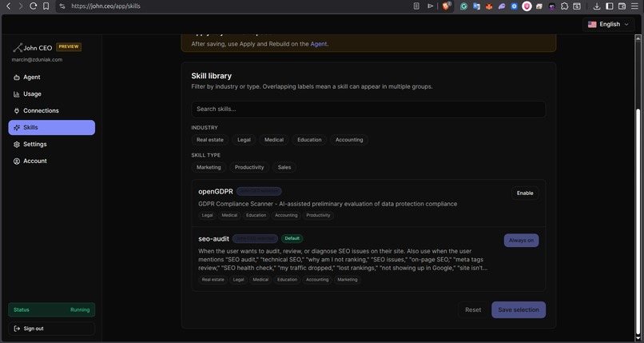Click the openGDPR skill title
Screen dimensions: 644x343
pyautogui.click(x=216, y=191)
